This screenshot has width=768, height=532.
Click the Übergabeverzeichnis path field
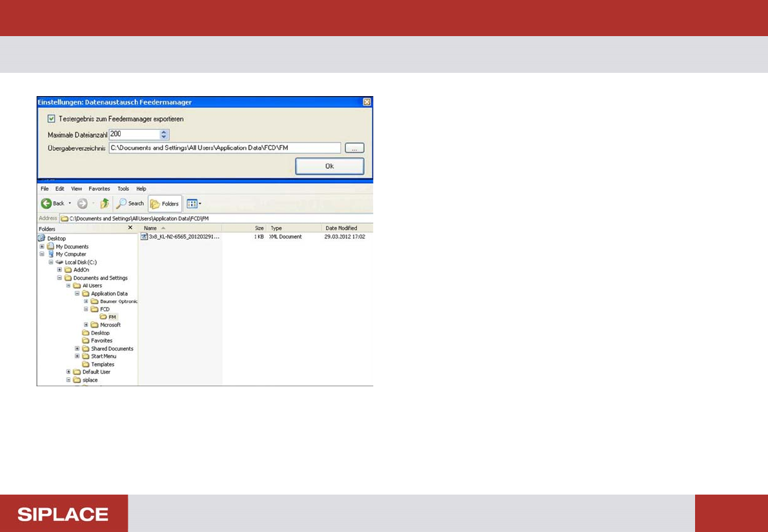pos(225,148)
